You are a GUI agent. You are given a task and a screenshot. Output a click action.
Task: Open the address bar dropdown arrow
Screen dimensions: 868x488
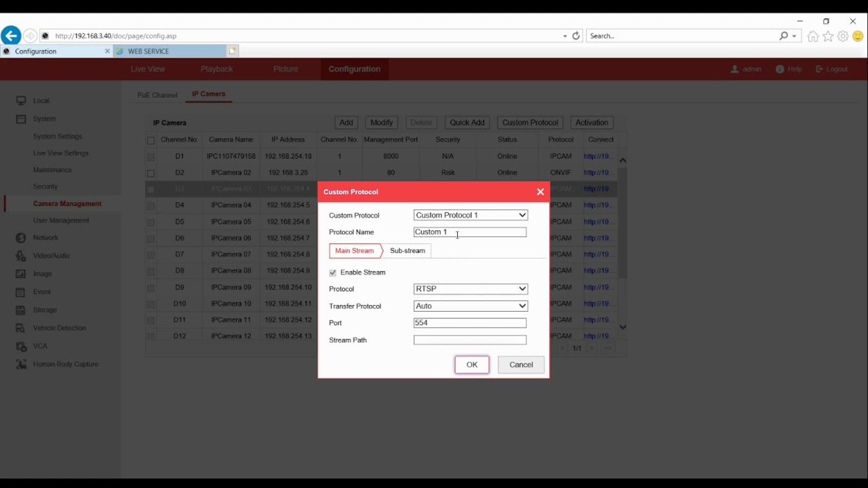(565, 36)
